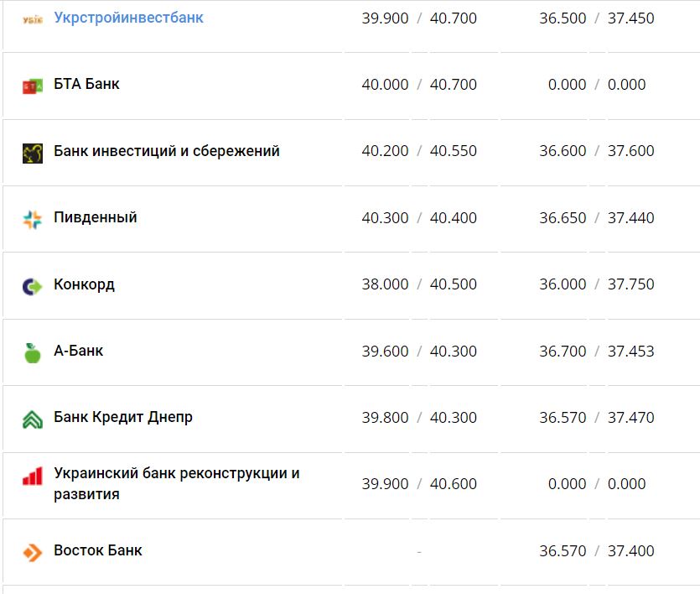This screenshot has width=700, height=594.
Task: Click the Банк Кредит Днепр logo
Action: point(32,417)
